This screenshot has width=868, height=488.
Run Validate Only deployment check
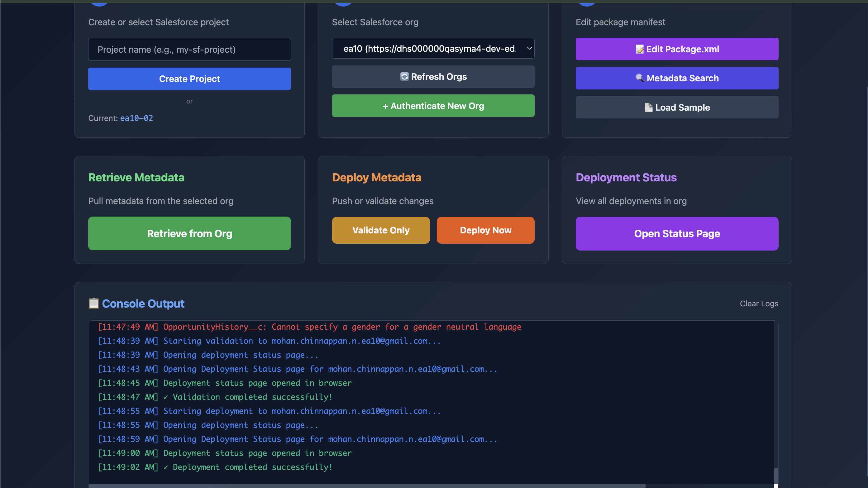381,230
